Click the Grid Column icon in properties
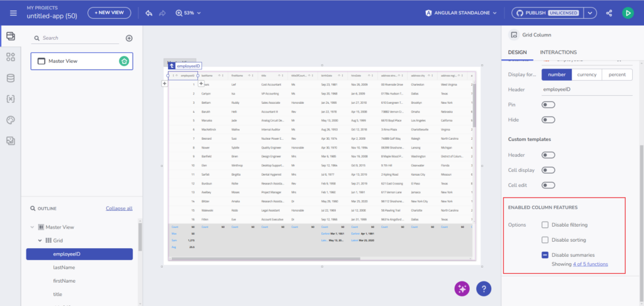 point(513,35)
